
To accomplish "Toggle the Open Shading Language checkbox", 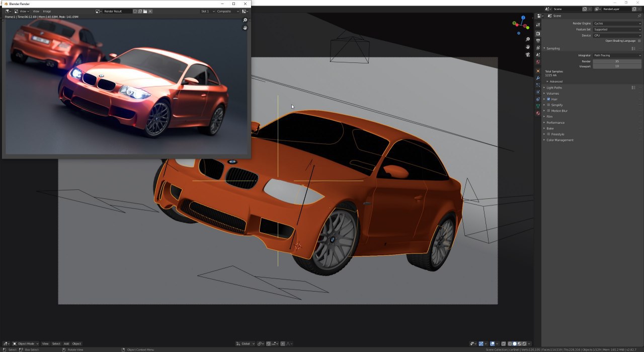I will 639,41.
